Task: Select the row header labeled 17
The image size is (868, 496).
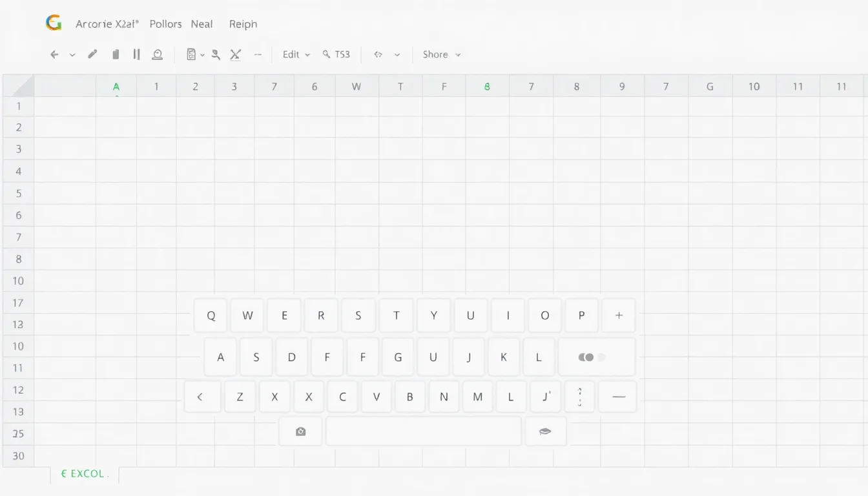Action: [18, 302]
